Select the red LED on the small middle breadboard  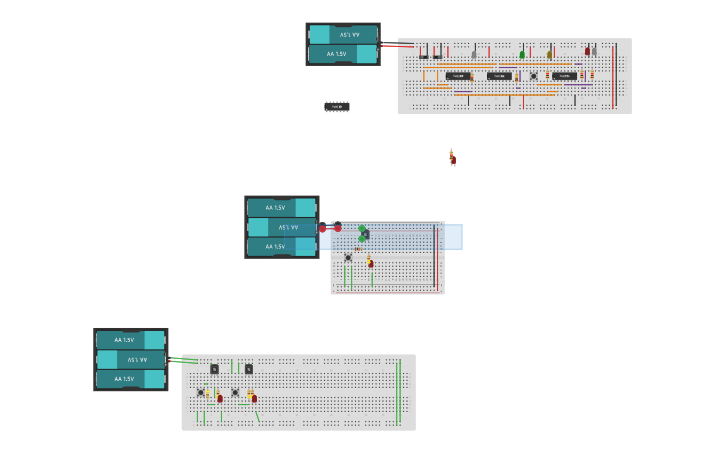(x=370, y=264)
